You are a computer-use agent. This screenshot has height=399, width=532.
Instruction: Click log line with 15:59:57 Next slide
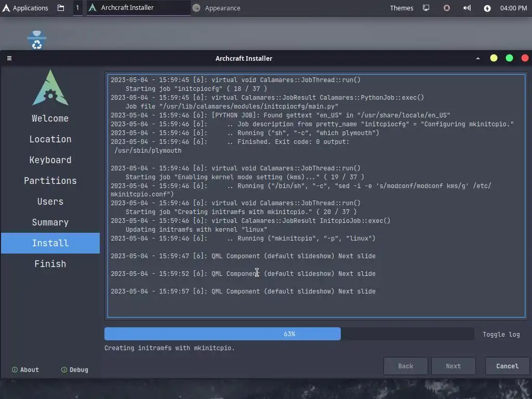click(x=243, y=291)
